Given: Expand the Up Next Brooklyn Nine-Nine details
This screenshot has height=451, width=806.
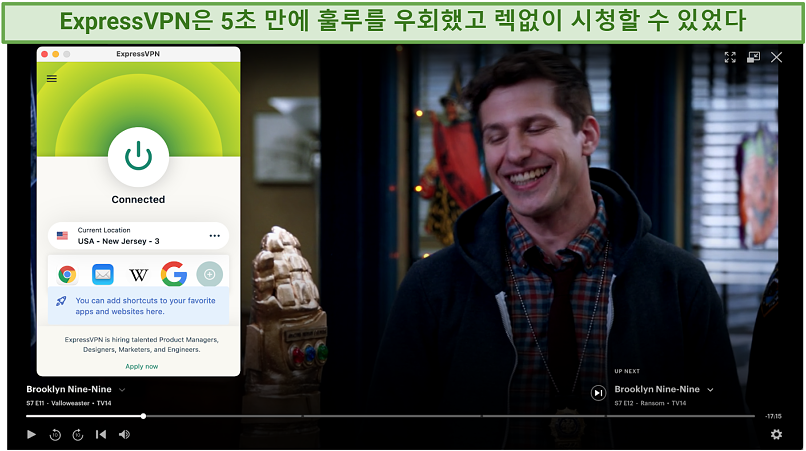Looking at the screenshot, I should click(710, 390).
